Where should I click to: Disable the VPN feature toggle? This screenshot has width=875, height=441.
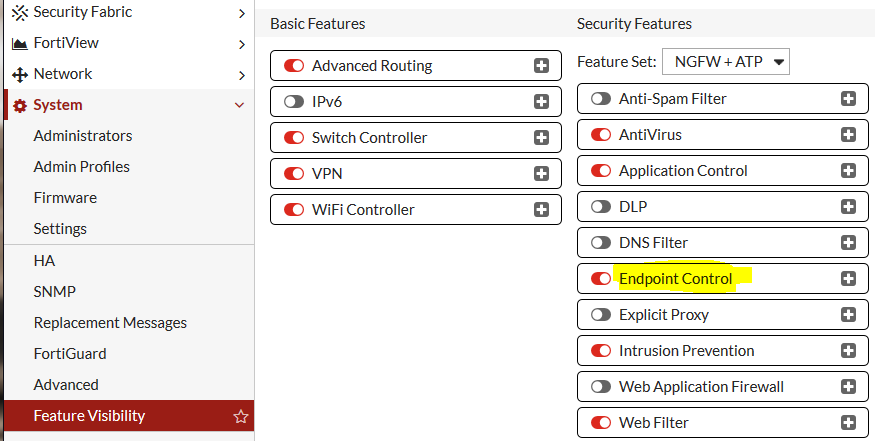click(x=294, y=174)
